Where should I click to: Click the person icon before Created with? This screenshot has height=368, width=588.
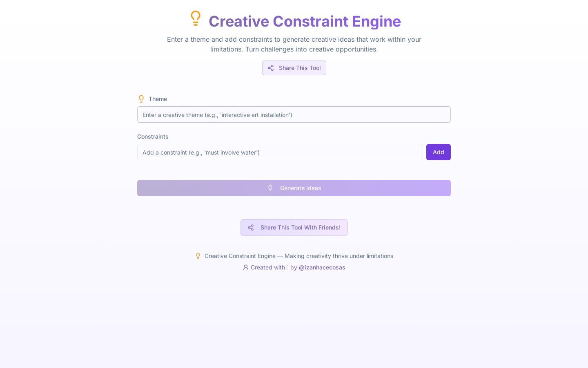[x=246, y=267]
